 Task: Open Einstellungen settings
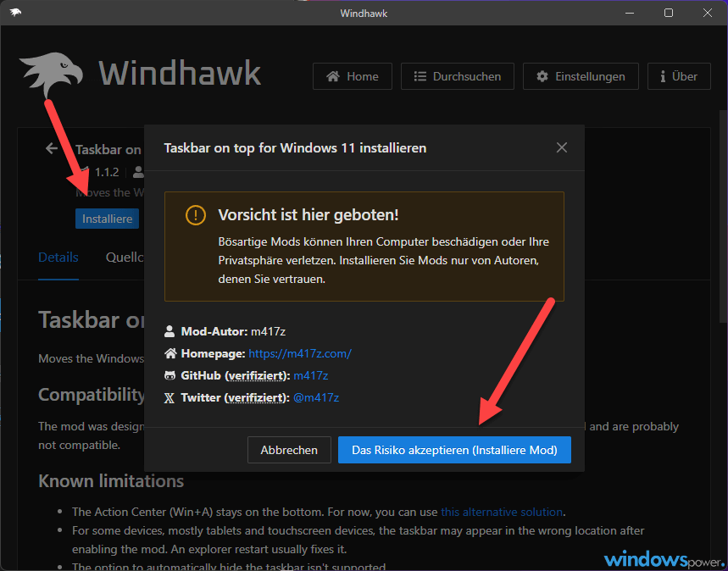581,76
